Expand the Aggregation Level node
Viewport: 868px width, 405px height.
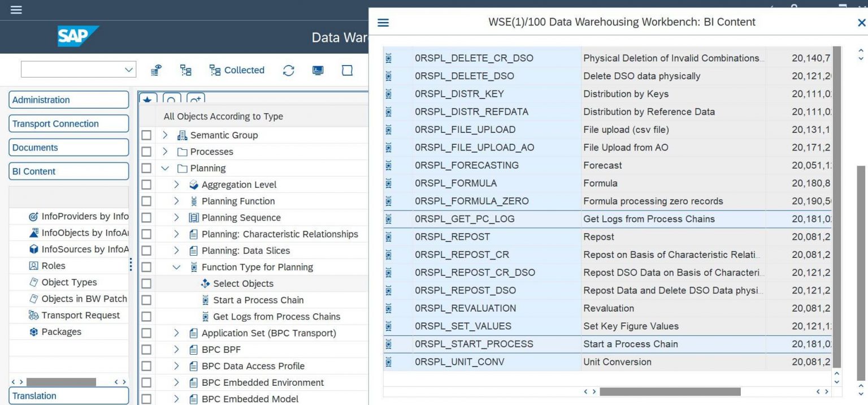(x=176, y=184)
